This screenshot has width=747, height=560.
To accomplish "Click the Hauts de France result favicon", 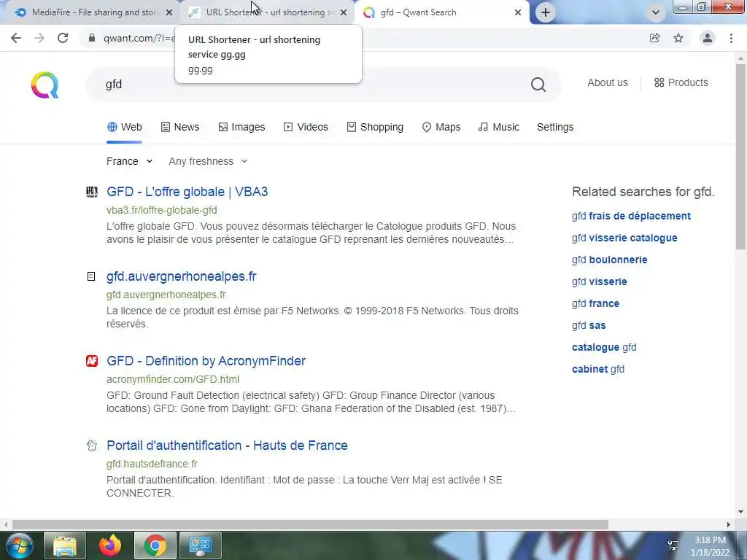I will 91,446.
